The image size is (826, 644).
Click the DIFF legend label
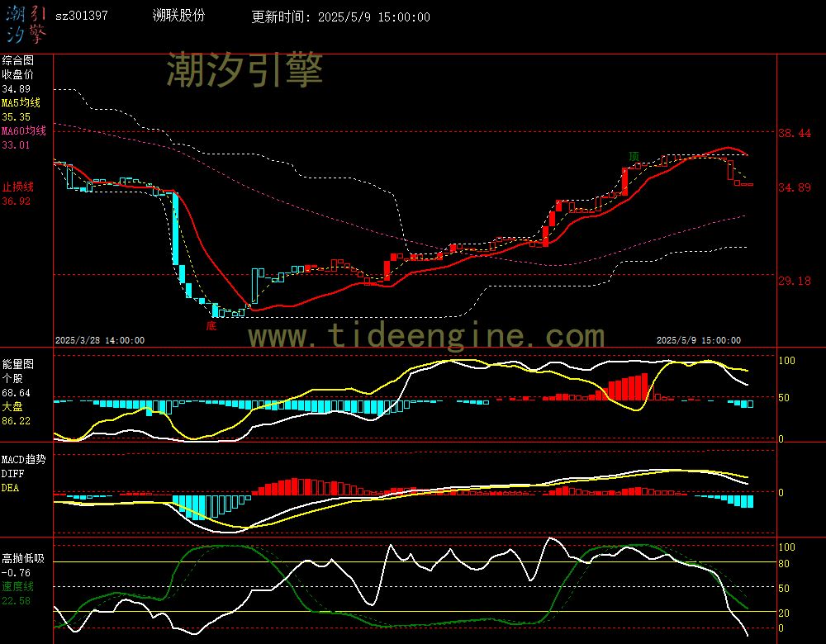pos(12,474)
